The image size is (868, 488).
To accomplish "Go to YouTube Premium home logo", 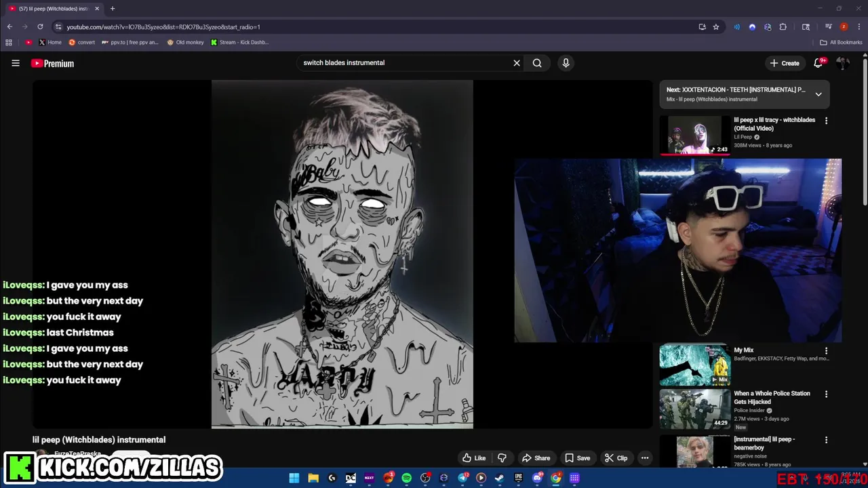I will click(52, 63).
